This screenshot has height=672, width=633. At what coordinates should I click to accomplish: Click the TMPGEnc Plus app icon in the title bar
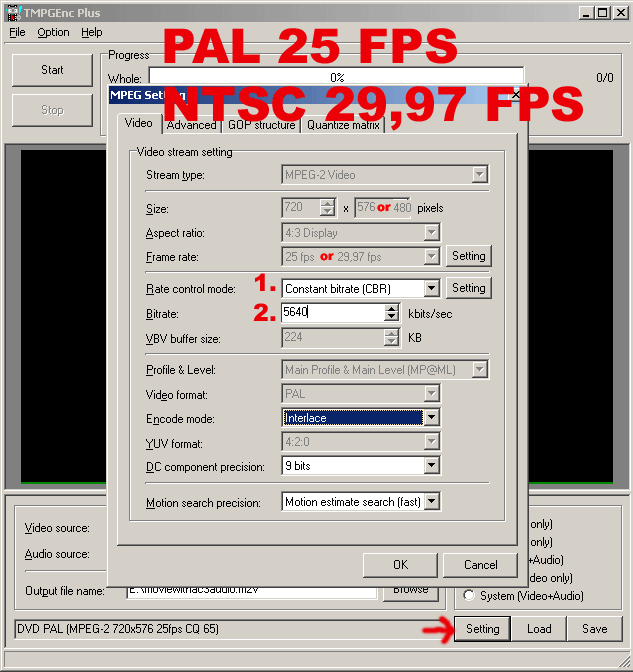pos(13,13)
